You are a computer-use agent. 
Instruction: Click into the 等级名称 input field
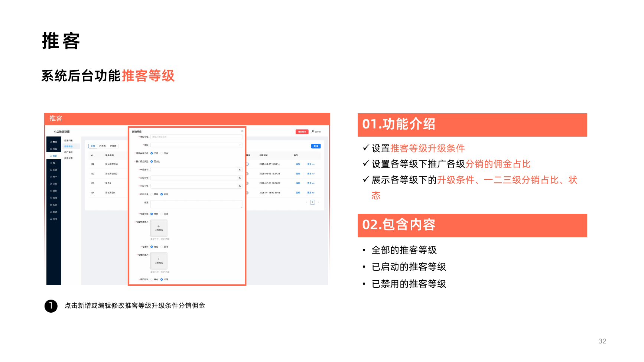(x=196, y=137)
